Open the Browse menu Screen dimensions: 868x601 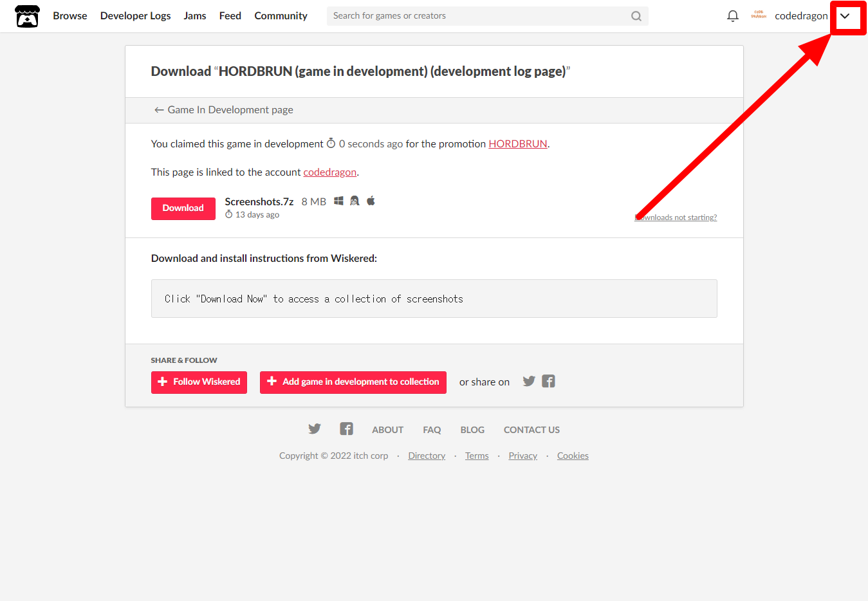tap(70, 16)
